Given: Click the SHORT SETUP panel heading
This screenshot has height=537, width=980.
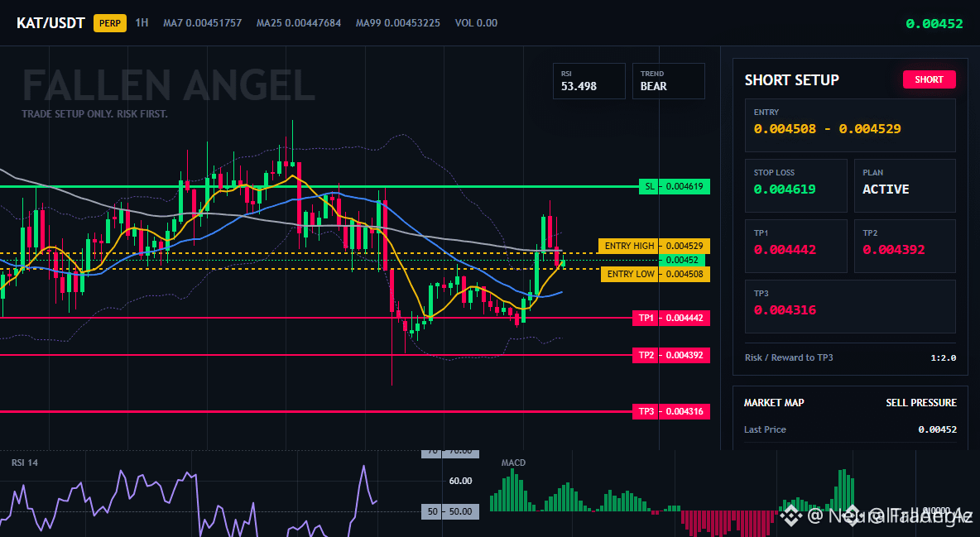Looking at the screenshot, I should coord(791,80).
